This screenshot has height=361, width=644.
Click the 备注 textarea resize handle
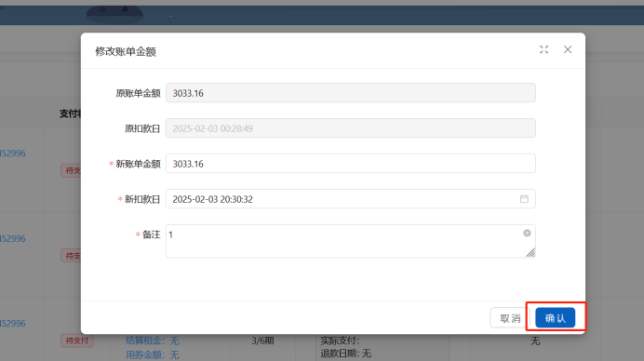[530, 253]
